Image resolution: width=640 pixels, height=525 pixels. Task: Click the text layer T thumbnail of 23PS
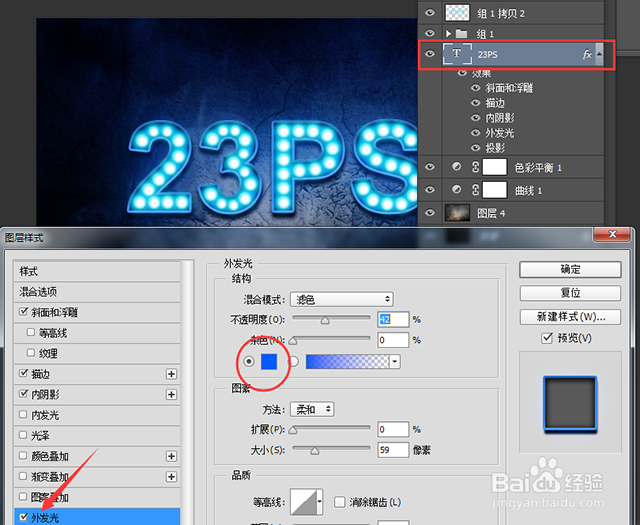click(456, 54)
